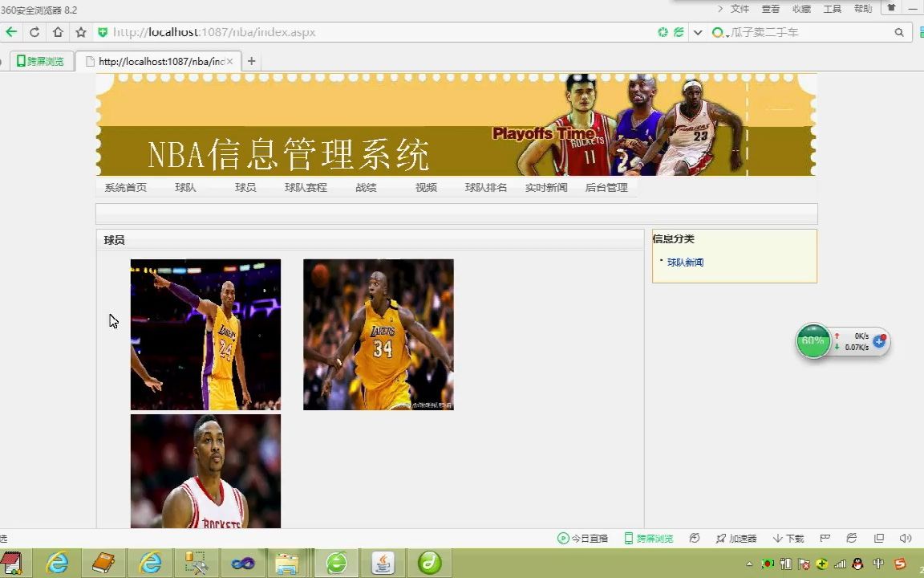Toggle the QQ icon in the system tray
Image resolution: width=924 pixels, height=578 pixels.
(857, 564)
